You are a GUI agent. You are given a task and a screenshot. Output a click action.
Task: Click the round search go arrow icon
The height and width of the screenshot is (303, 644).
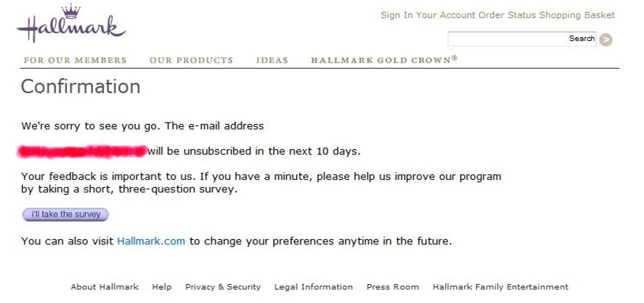tap(605, 39)
